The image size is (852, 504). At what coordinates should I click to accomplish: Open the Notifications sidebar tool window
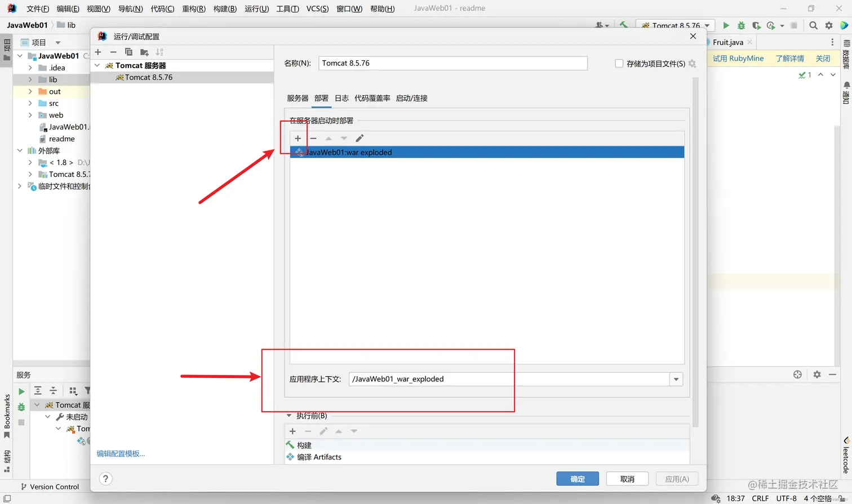point(846,93)
